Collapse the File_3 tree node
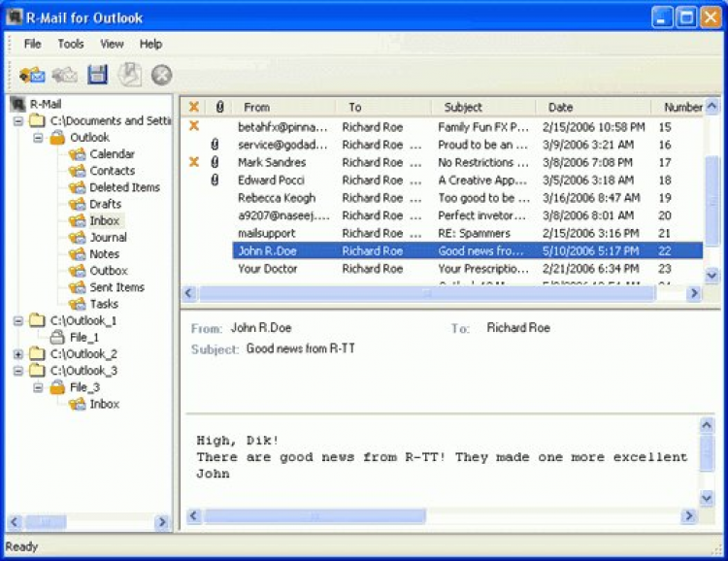This screenshot has width=728, height=561. [x=38, y=387]
